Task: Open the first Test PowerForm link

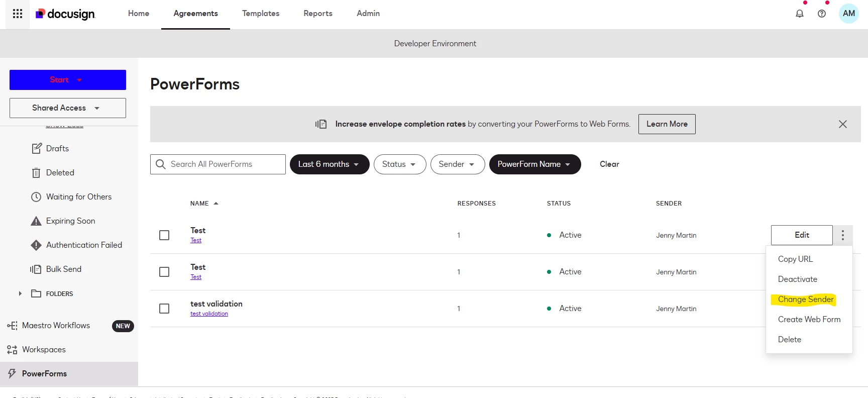Action: coord(196,241)
